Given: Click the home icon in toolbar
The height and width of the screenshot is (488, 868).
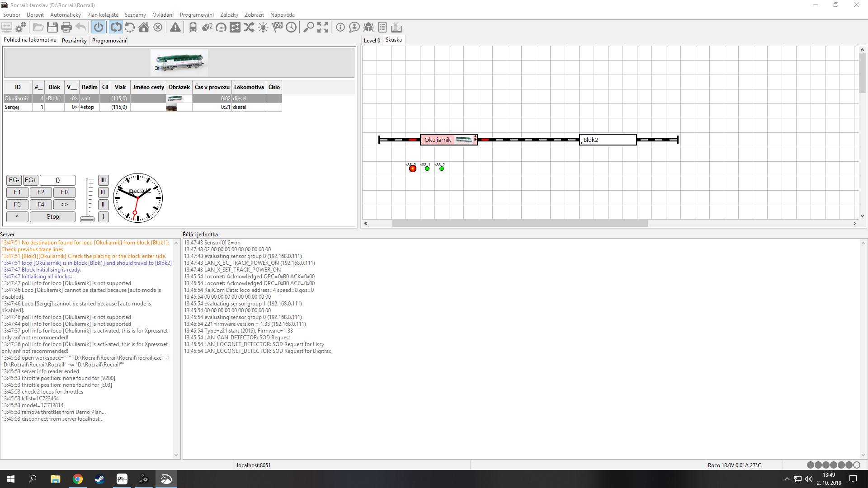Looking at the screenshot, I should 144,28.
